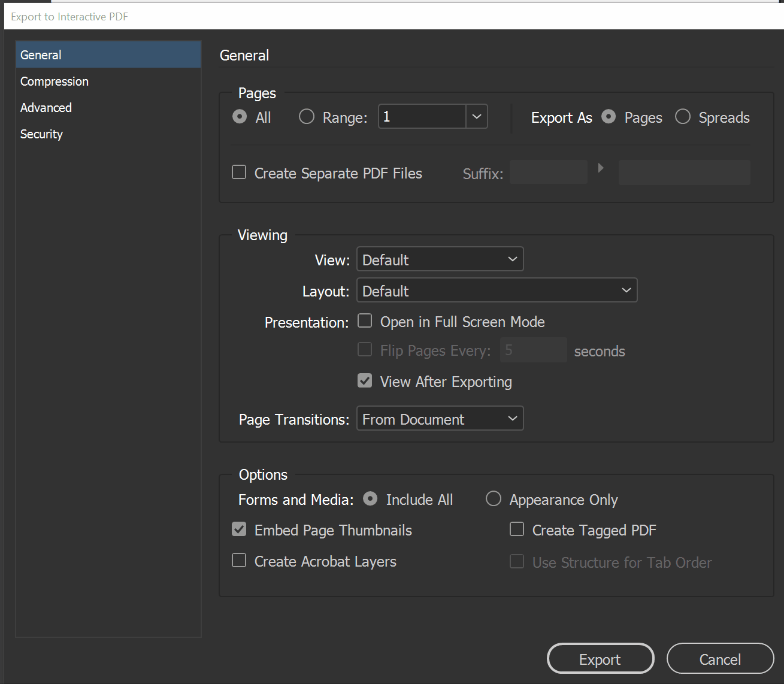The image size is (784, 684).
Task: Enable Create Acrobat Layers
Action: [x=239, y=561]
